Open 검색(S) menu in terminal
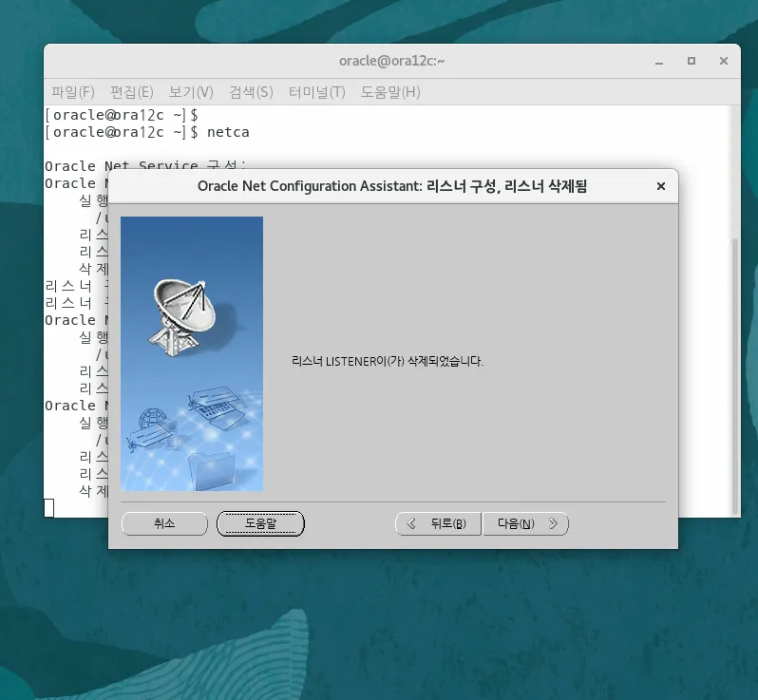Screen dimensions: 758x700 click(251, 92)
